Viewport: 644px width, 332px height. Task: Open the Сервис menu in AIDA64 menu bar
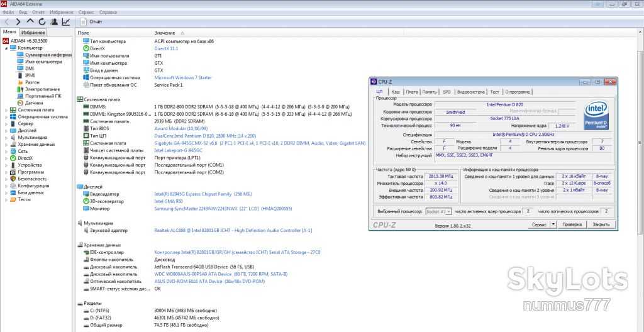point(86,12)
